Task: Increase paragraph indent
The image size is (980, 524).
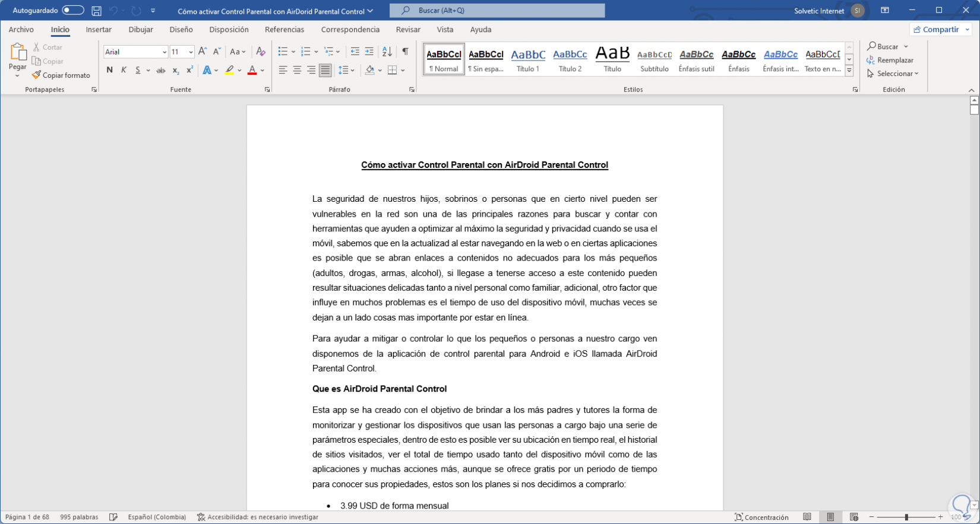Action: coord(369,52)
